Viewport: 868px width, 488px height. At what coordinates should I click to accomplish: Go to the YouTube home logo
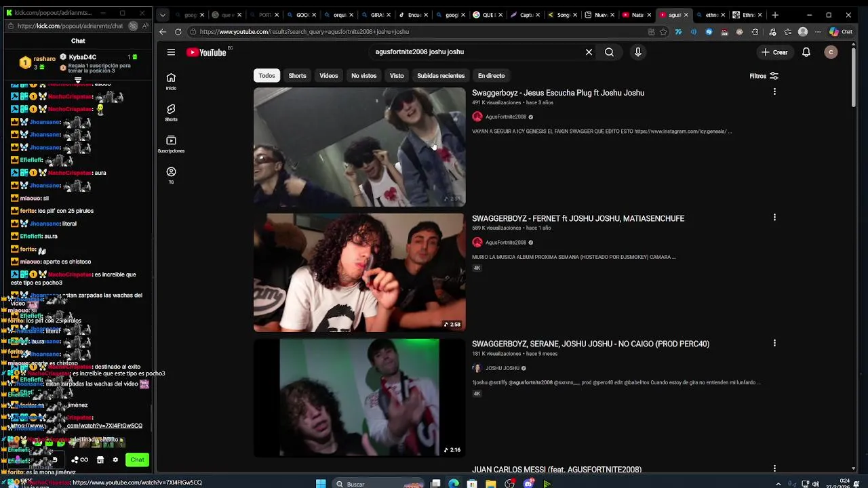pos(206,52)
